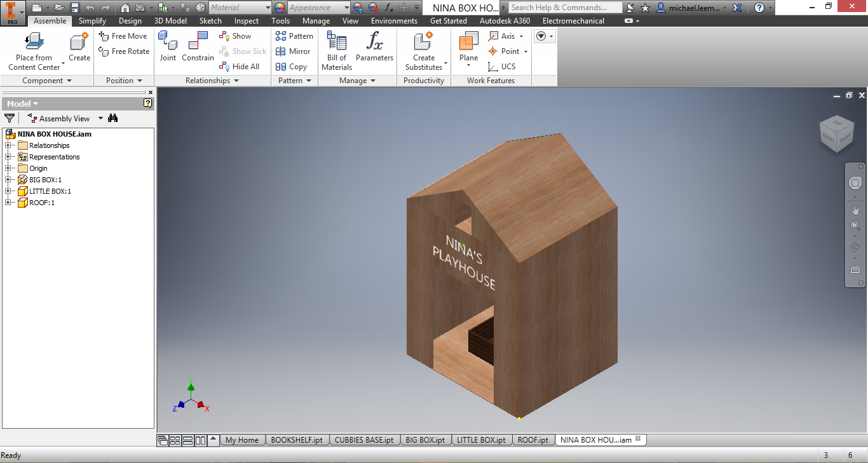
Task: Click the ViewCube in the viewport
Action: pos(837,133)
